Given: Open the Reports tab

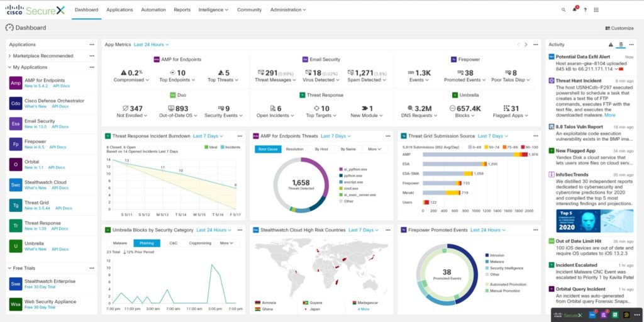Looking at the screenshot, I should [x=182, y=10].
